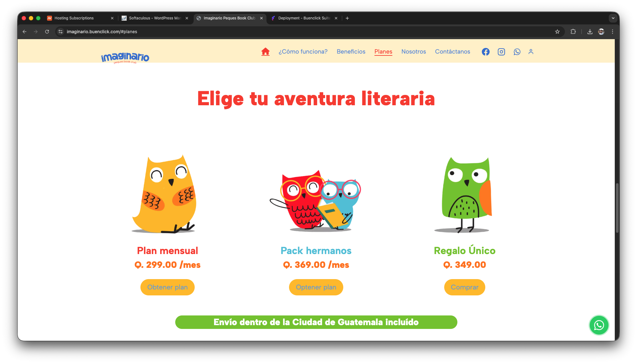The width and height of the screenshot is (637, 364).
Task: Click the red home icon in navbar
Action: 265,52
